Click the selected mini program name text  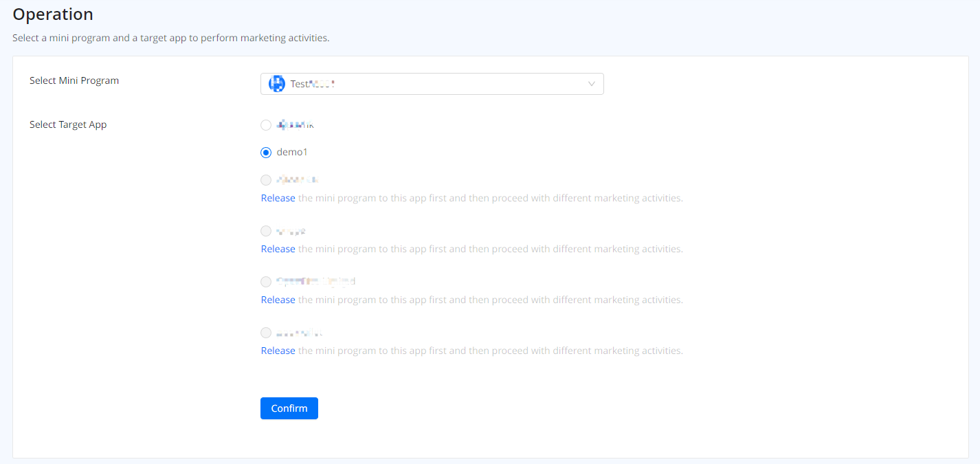coord(312,84)
